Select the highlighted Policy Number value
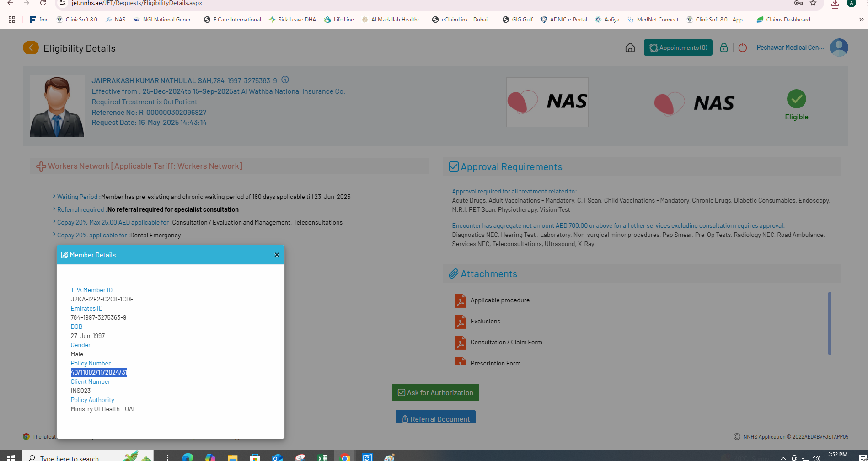Viewport: 868px width, 461px height. click(99, 372)
